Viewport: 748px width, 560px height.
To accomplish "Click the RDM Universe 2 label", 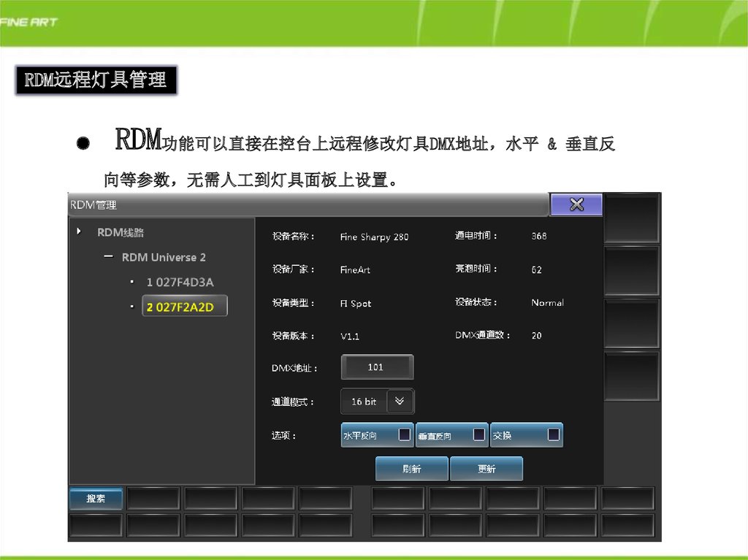I will (x=164, y=257).
